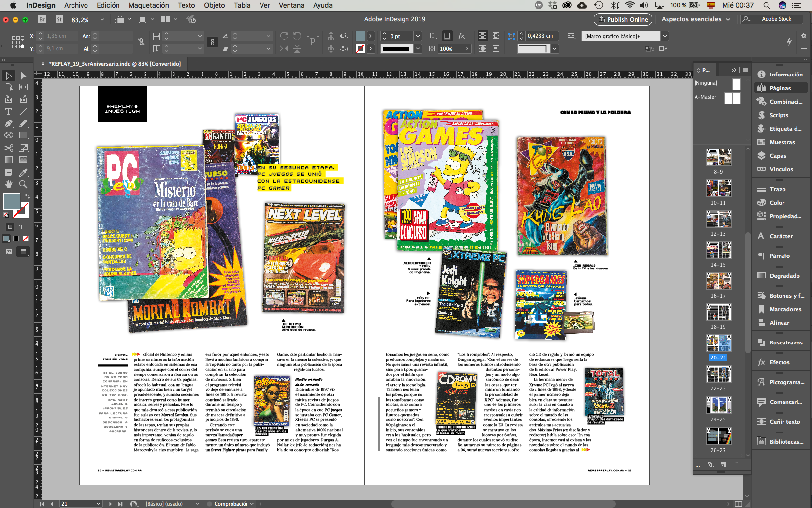Select the Scissors tool
The image size is (812, 508).
tap(9, 148)
